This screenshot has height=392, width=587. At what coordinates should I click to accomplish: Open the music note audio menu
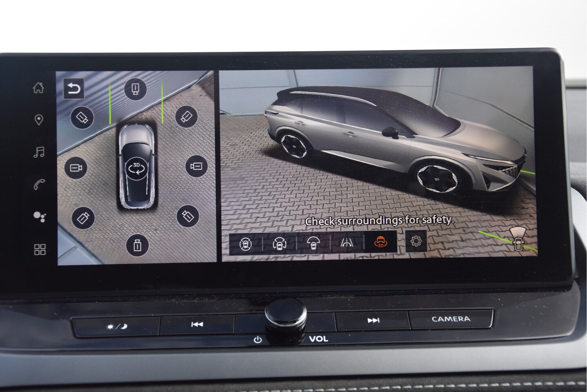pos(39,153)
